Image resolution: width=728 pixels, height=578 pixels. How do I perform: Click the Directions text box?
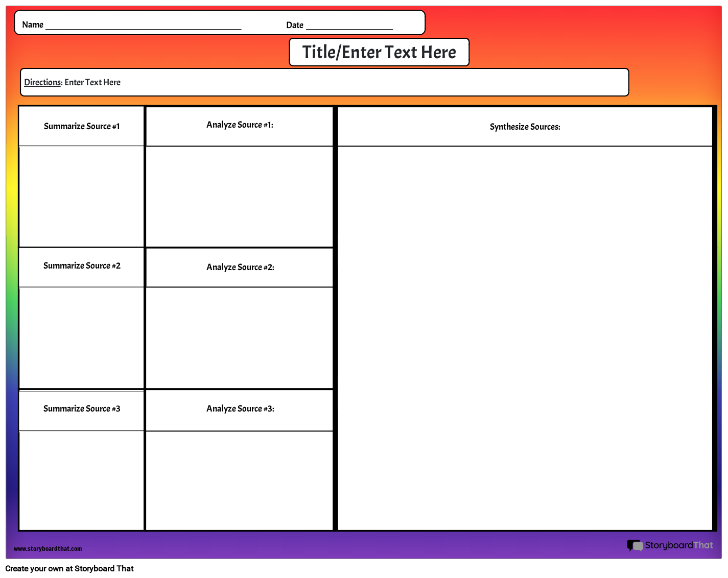pos(324,82)
